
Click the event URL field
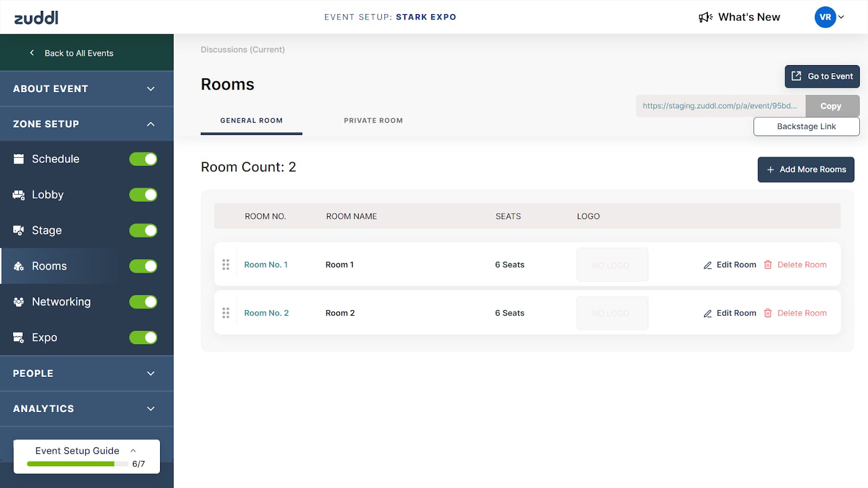(720, 106)
